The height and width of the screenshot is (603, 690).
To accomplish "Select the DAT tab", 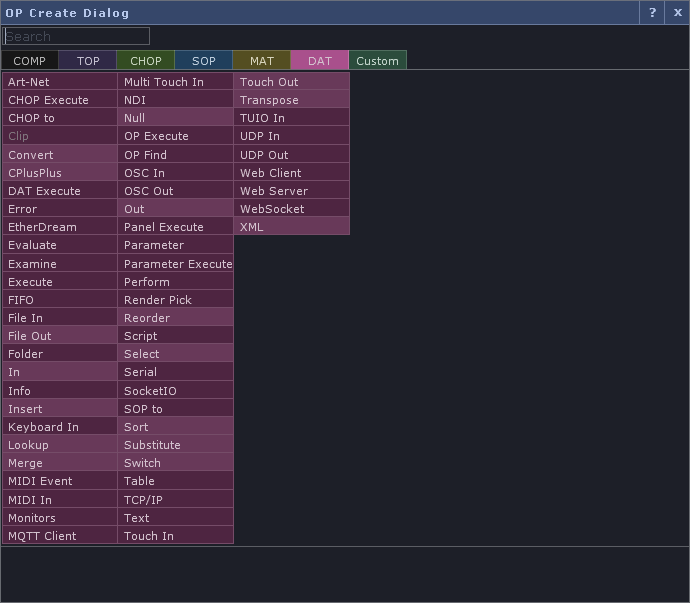I will (x=320, y=61).
